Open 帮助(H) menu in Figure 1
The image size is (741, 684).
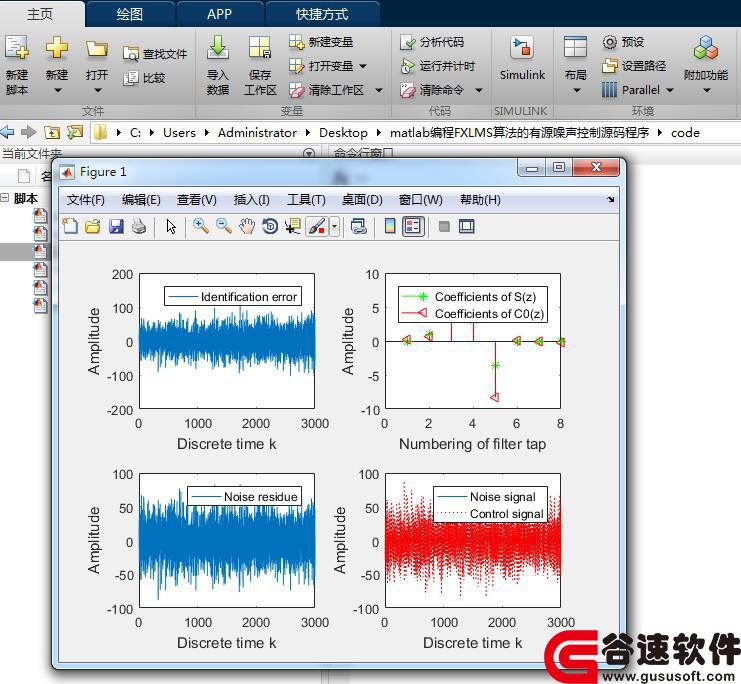coord(480,200)
